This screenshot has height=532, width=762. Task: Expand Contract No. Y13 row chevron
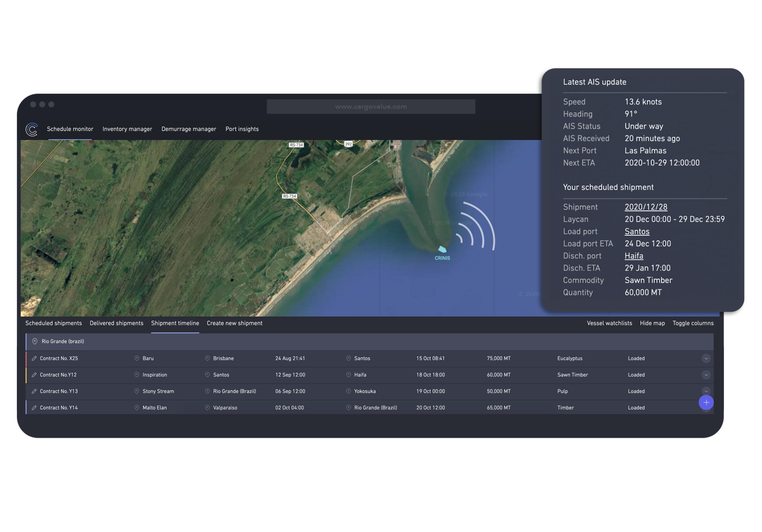pyautogui.click(x=706, y=391)
